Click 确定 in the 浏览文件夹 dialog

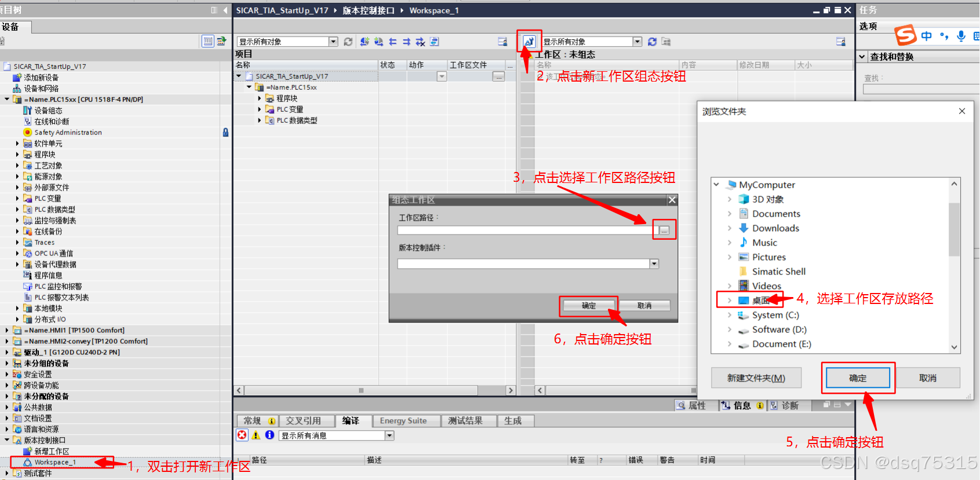[858, 378]
